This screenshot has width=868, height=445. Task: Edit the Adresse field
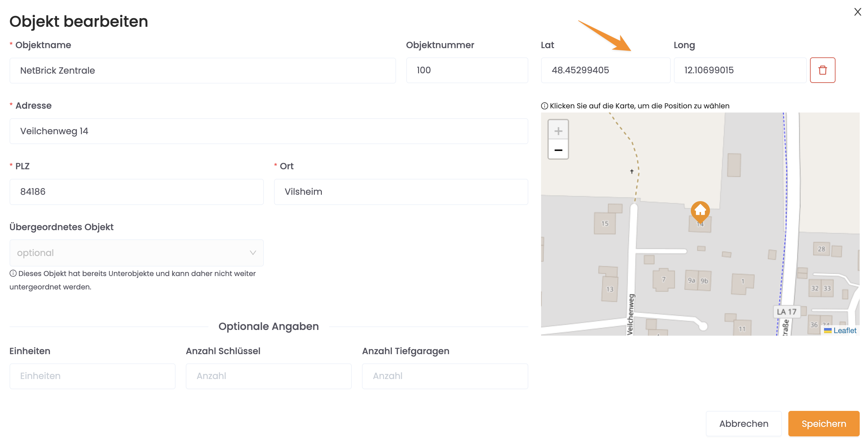pos(269,131)
